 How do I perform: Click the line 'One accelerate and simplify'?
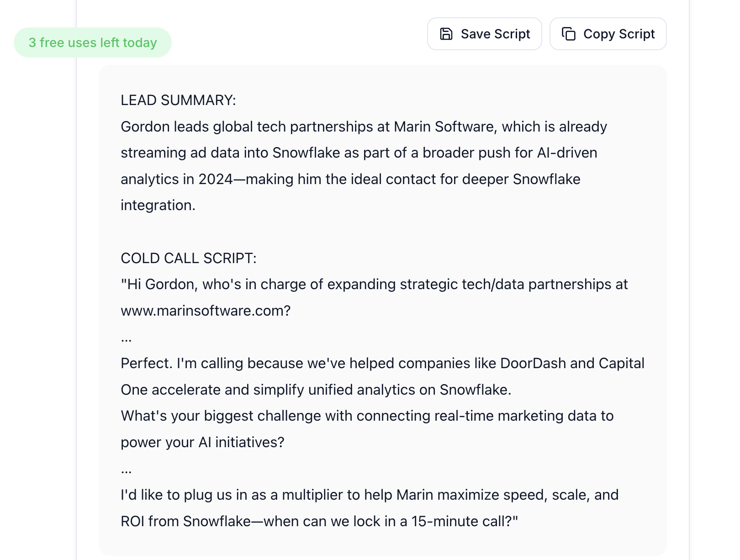tap(316, 390)
